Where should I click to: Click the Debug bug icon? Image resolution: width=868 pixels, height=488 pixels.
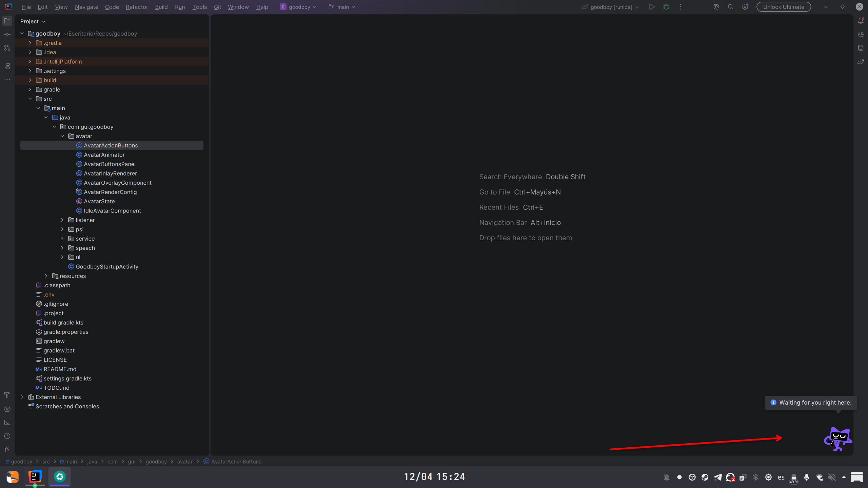point(666,7)
